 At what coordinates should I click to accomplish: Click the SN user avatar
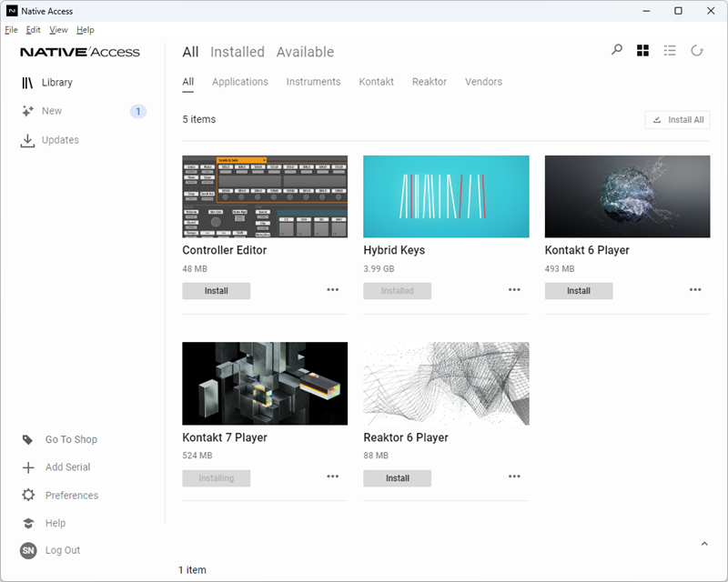tap(28, 550)
